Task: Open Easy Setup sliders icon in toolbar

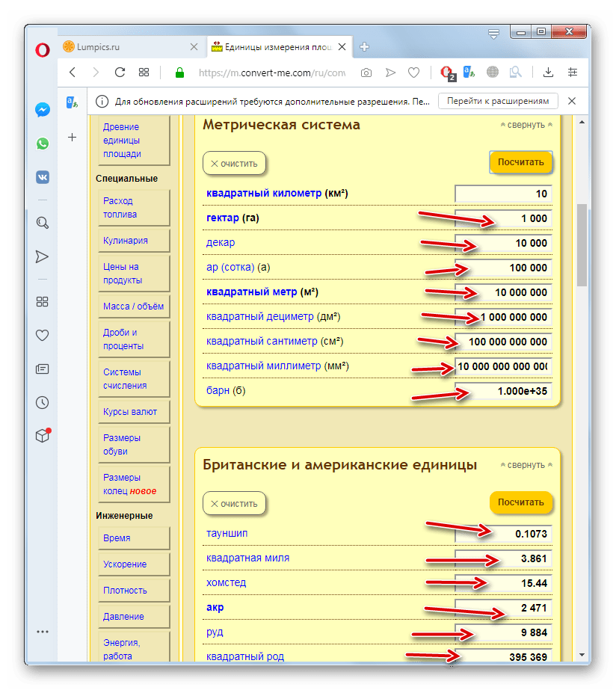Action: 573,73
